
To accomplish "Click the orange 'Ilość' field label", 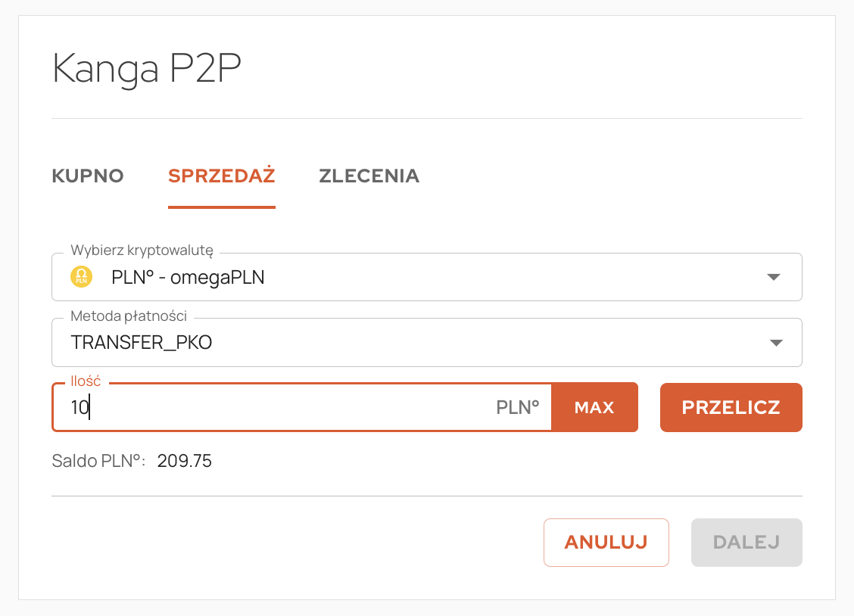I will pos(86,381).
